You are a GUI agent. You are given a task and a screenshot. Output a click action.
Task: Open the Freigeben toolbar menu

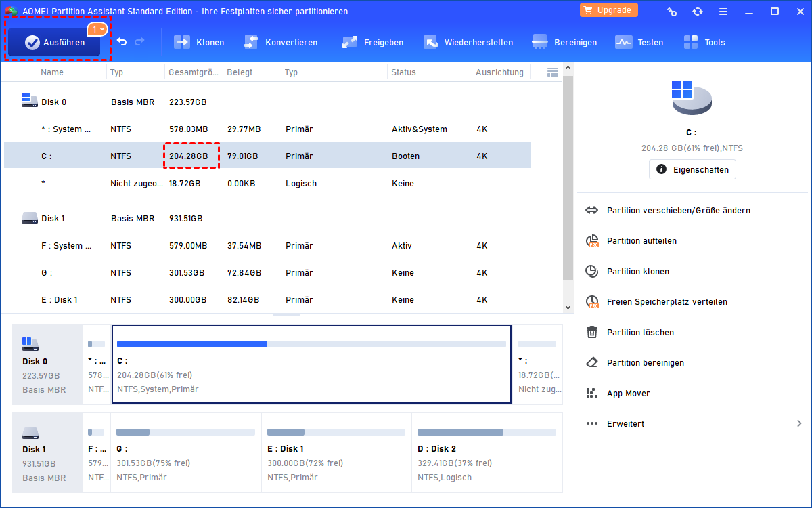(372, 42)
